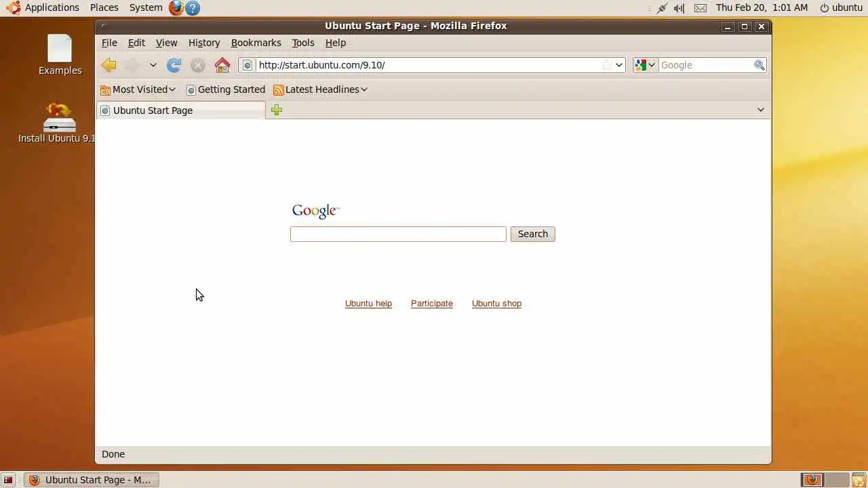Open a new tab with plus icon
The height and width of the screenshot is (488, 868).
[277, 110]
